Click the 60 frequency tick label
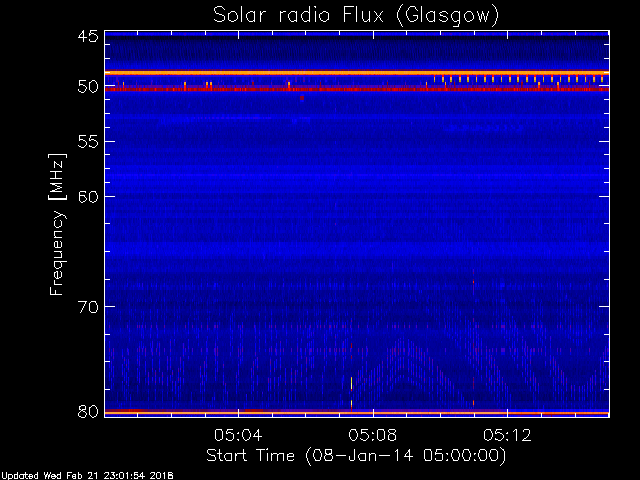 coord(87,196)
